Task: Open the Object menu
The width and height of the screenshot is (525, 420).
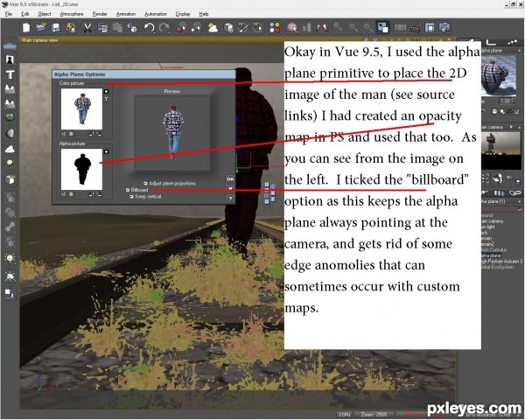Action: tap(45, 14)
